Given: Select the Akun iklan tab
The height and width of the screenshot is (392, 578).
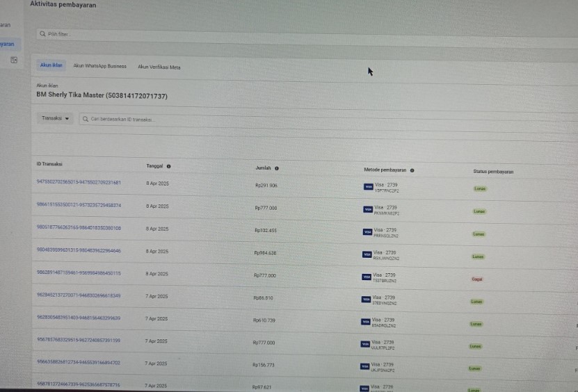Looking at the screenshot, I should tap(51, 65).
